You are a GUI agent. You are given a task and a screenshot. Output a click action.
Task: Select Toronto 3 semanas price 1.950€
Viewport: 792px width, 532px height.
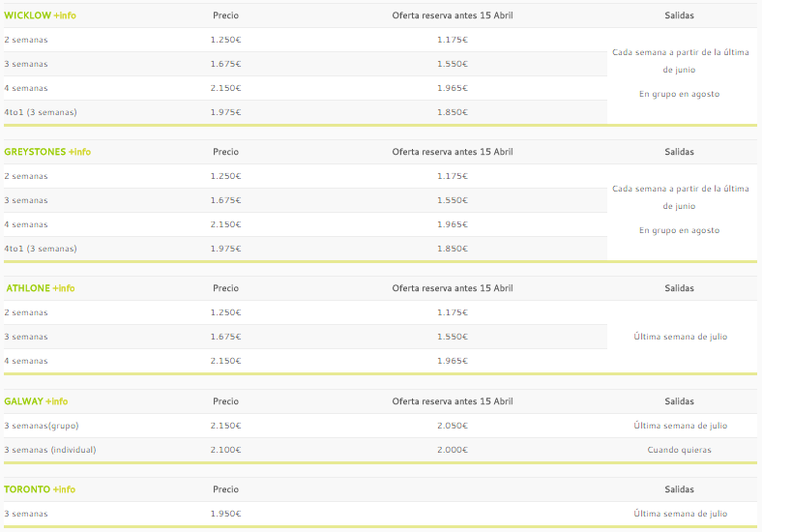tap(225, 514)
